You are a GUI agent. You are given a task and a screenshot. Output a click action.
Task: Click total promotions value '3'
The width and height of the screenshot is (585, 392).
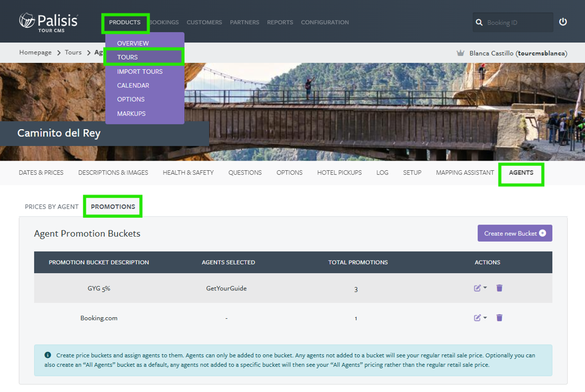tap(356, 289)
